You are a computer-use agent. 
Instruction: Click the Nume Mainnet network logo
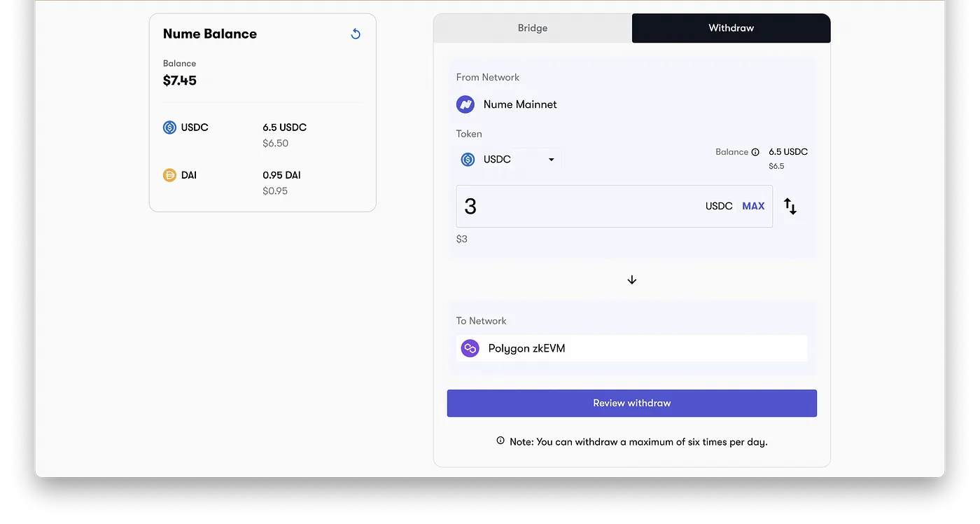pyautogui.click(x=465, y=104)
